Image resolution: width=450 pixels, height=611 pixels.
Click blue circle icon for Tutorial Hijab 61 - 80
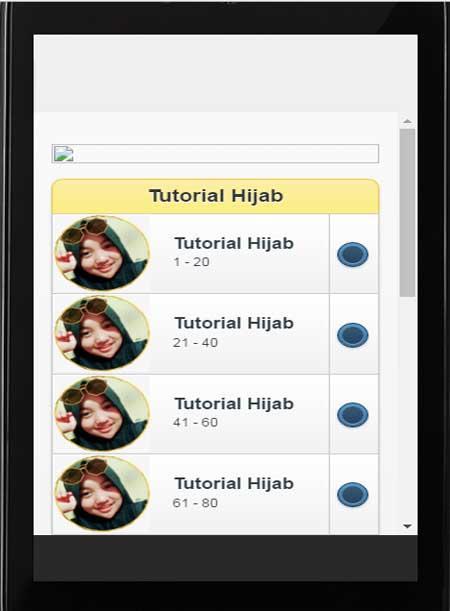click(x=353, y=494)
